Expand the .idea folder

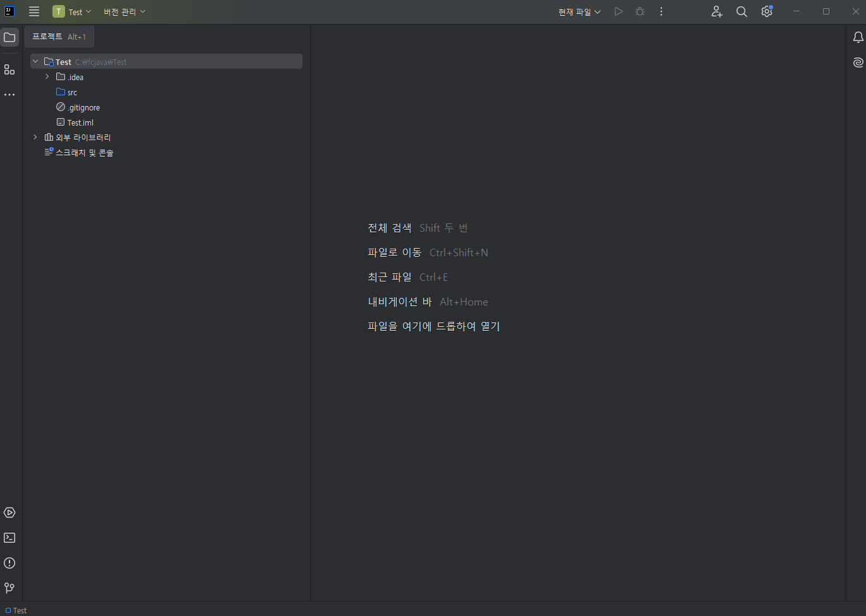point(47,76)
